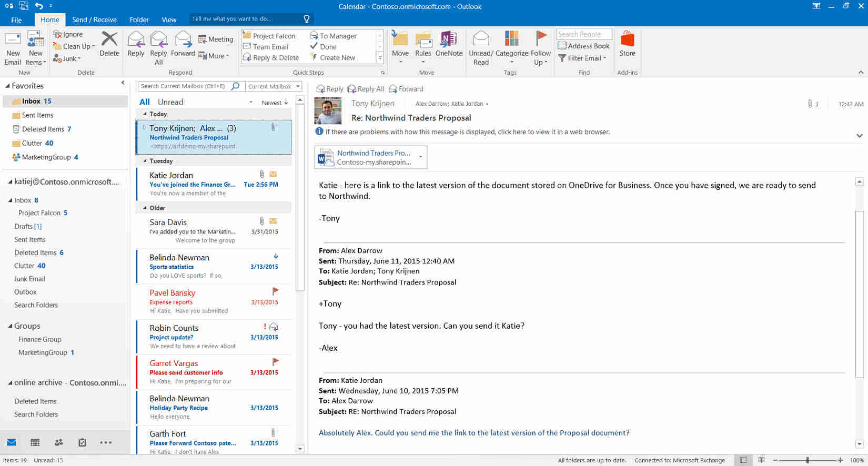Create a New Email
This screenshot has width=868, height=466.
pyautogui.click(x=13, y=48)
